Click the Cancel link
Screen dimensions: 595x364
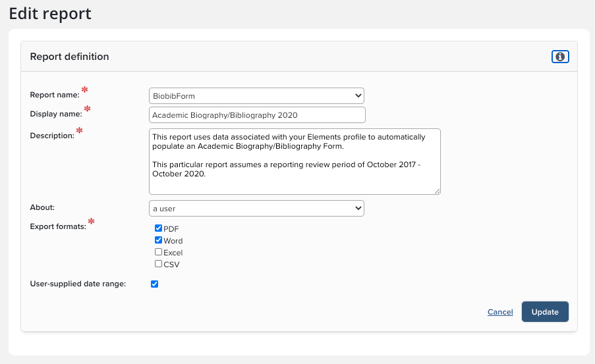click(x=500, y=312)
